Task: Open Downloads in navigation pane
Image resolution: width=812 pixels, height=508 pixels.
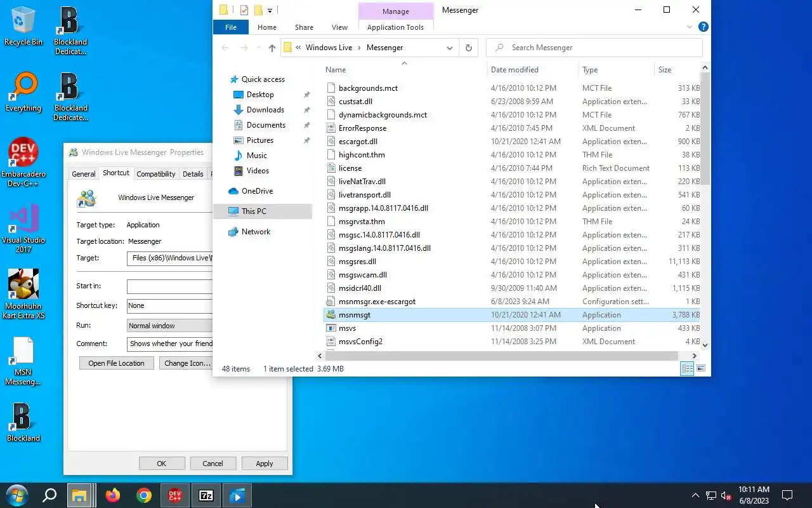Action: point(265,110)
